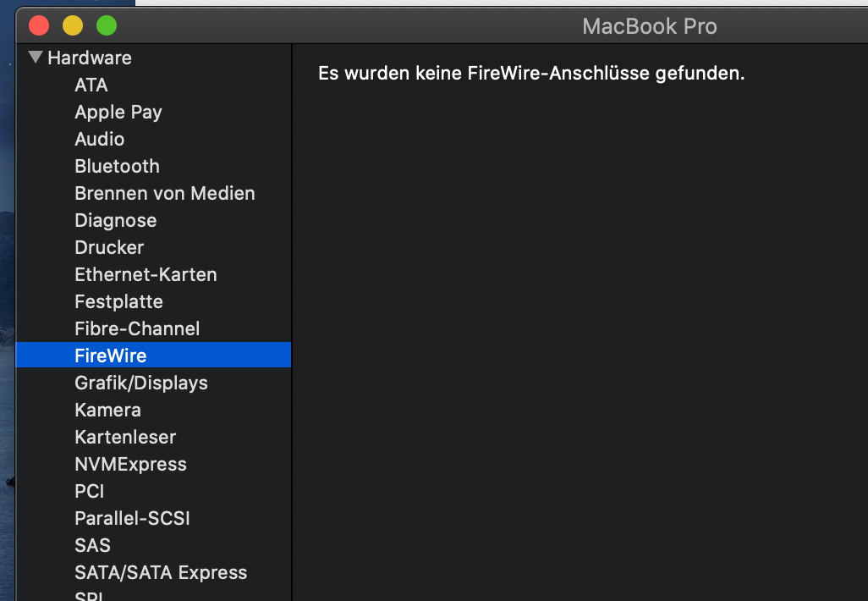
Task: Open the Fibre-Channel entry
Action: click(137, 328)
